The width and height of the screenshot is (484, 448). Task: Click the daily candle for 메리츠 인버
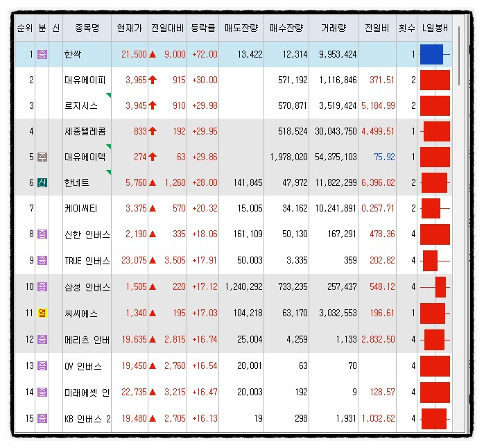[x=435, y=340]
